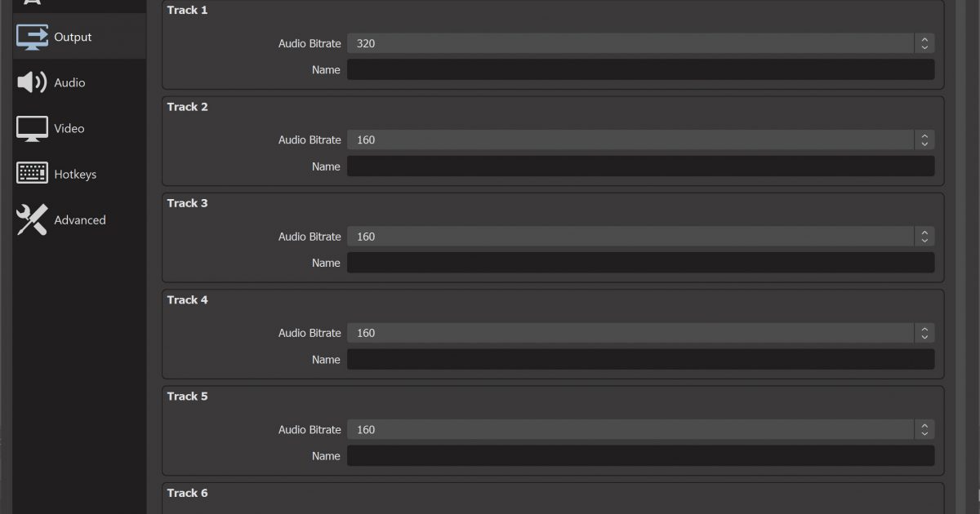This screenshot has width=980, height=514.
Task: Click the wrench-and-screwdriver Advanced icon
Action: coord(33,219)
